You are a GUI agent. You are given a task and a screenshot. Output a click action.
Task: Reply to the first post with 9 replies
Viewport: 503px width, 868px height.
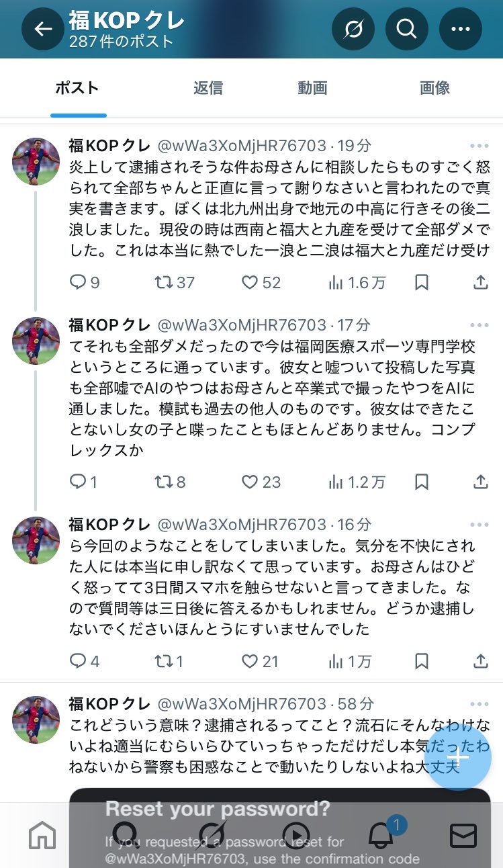coord(85,283)
